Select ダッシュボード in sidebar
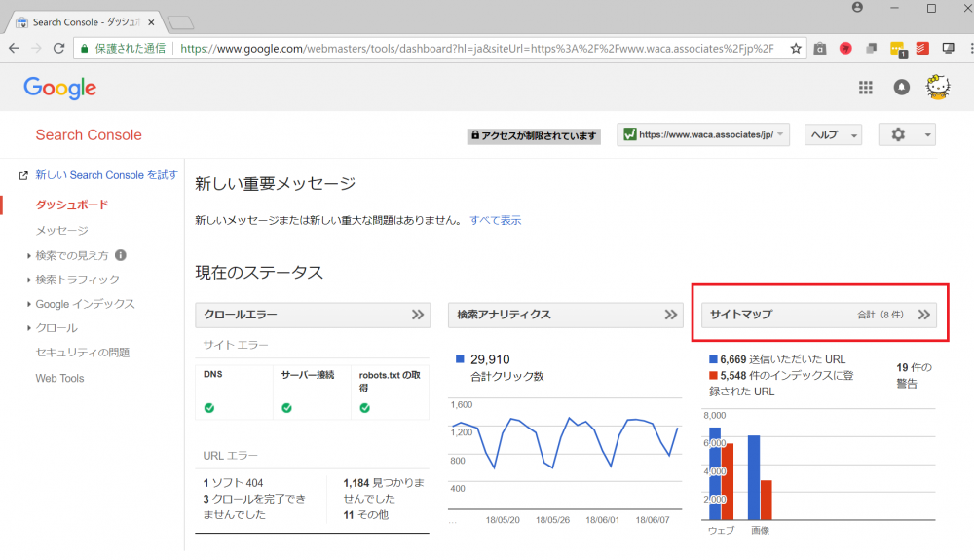This screenshot has width=974, height=560. point(72,205)
